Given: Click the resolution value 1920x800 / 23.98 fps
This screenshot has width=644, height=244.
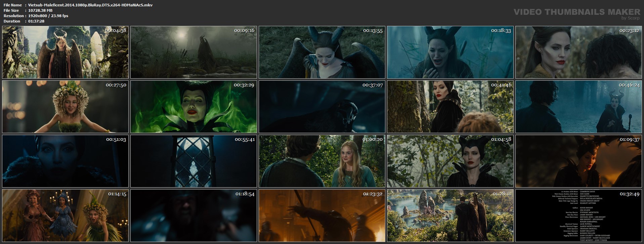Looking at the screenshot, I should [x=48, y=16].
